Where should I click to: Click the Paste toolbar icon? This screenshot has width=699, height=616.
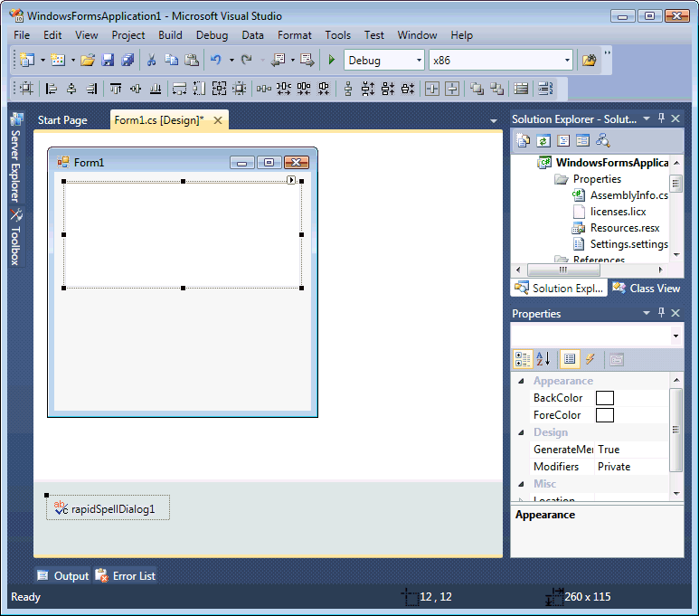[192, 60]
